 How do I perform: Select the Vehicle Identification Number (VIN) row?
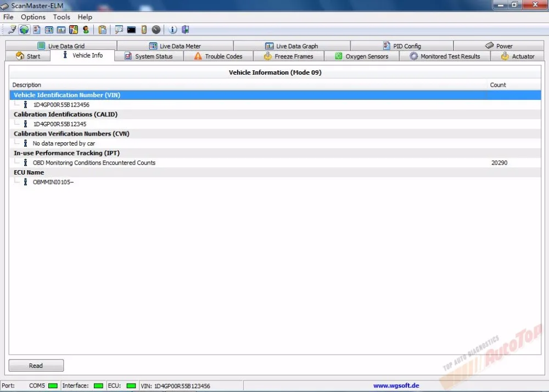pos(275,95)
